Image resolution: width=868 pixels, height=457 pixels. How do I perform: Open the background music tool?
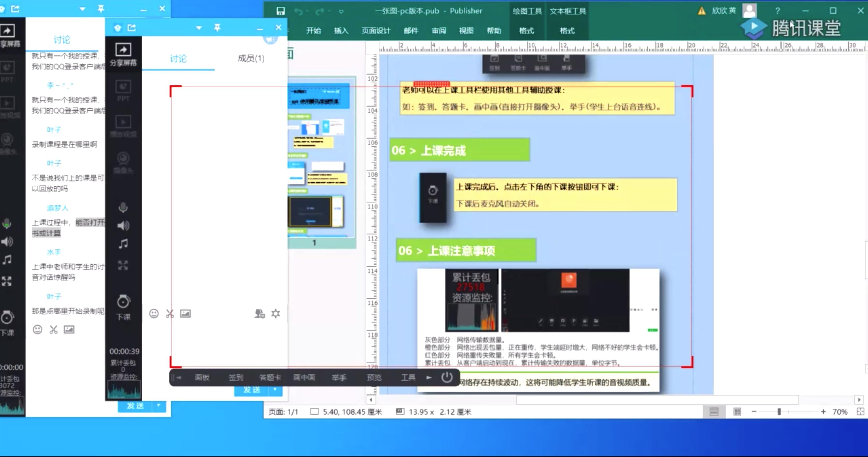pyautogui.click(x=123, y=244)
